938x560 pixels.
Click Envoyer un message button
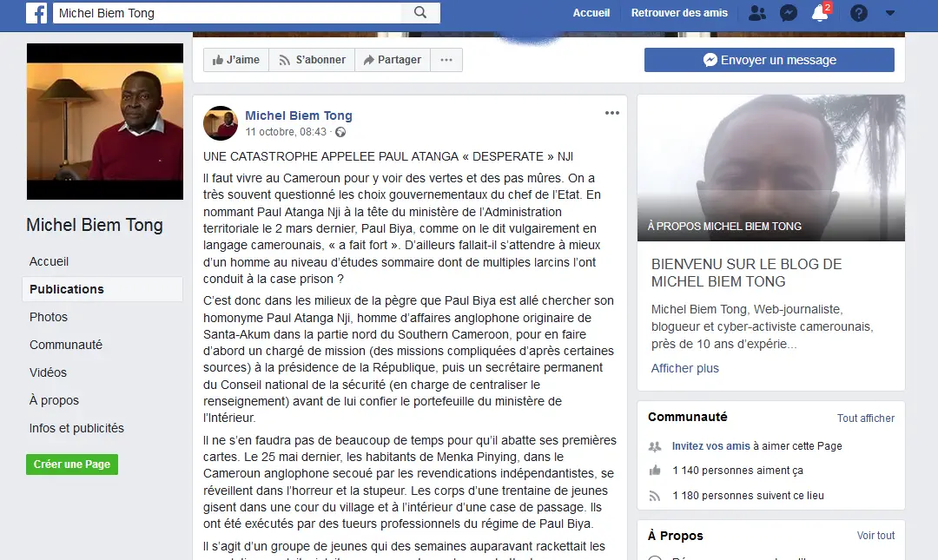770,60
